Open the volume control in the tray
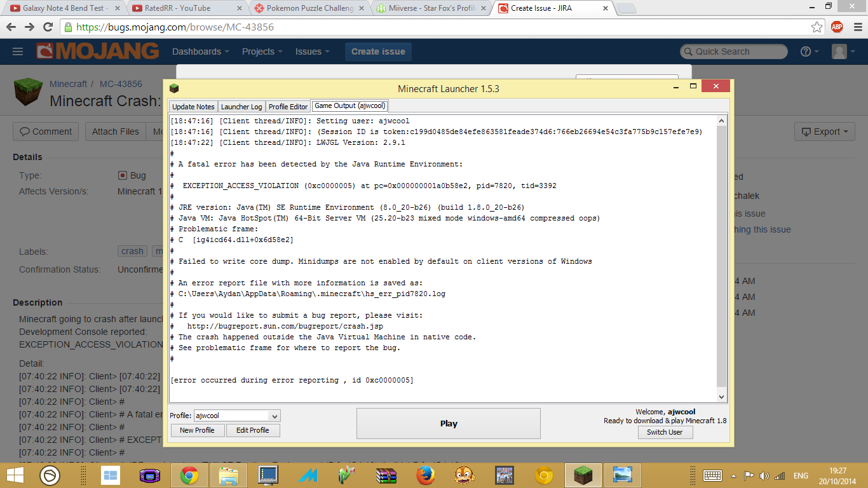The width and height of the screenshot is (868, 488). (x=764, y=475)
